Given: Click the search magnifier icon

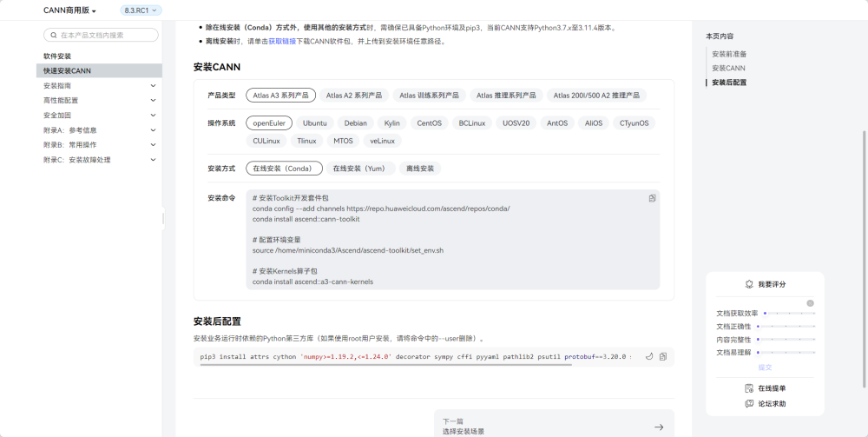Looking at the screenshot, I should [54, 35].
